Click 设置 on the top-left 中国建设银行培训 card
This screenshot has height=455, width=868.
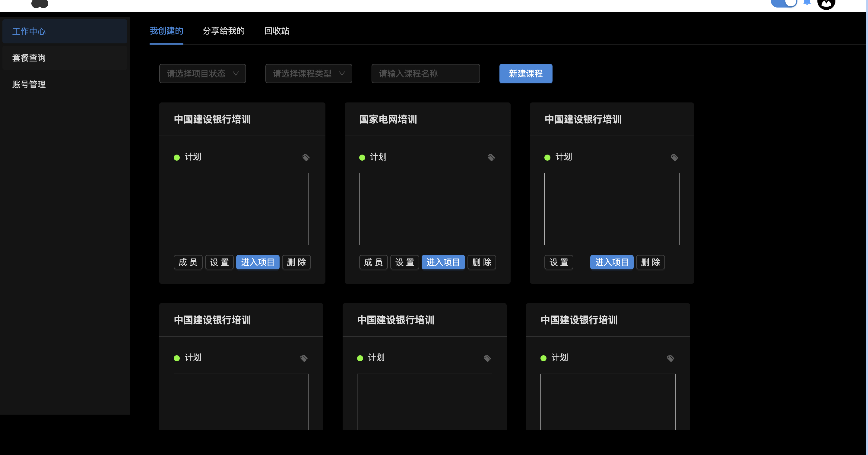pyautogui.click(x=219, y=262)
